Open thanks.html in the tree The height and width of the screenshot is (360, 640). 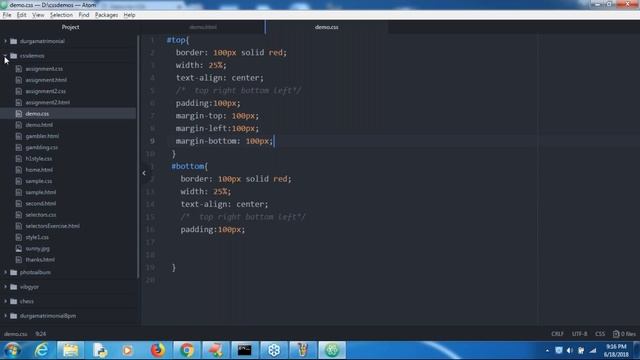pyautogui.click(x=40, y=260)
